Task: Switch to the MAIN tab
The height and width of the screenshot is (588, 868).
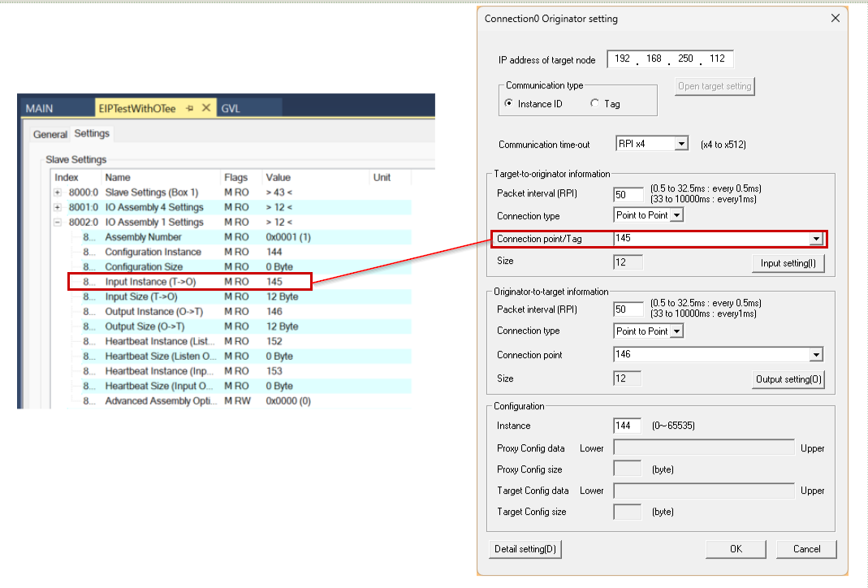Action: point(39,108)
